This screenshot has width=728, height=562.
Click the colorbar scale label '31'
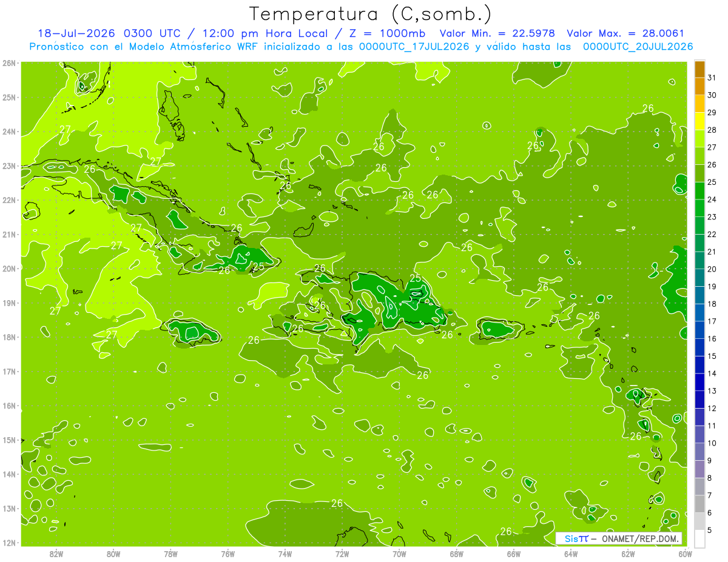tap(712, 78)
